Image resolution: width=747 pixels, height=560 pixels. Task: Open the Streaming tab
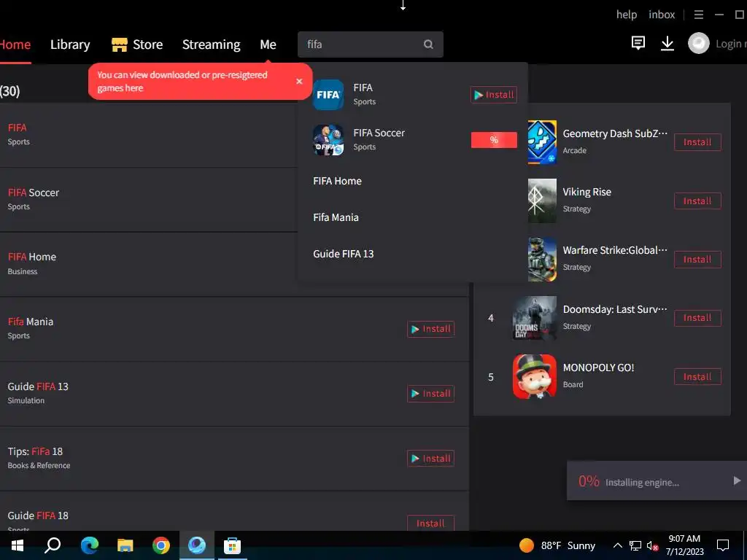tap(211, 44)
